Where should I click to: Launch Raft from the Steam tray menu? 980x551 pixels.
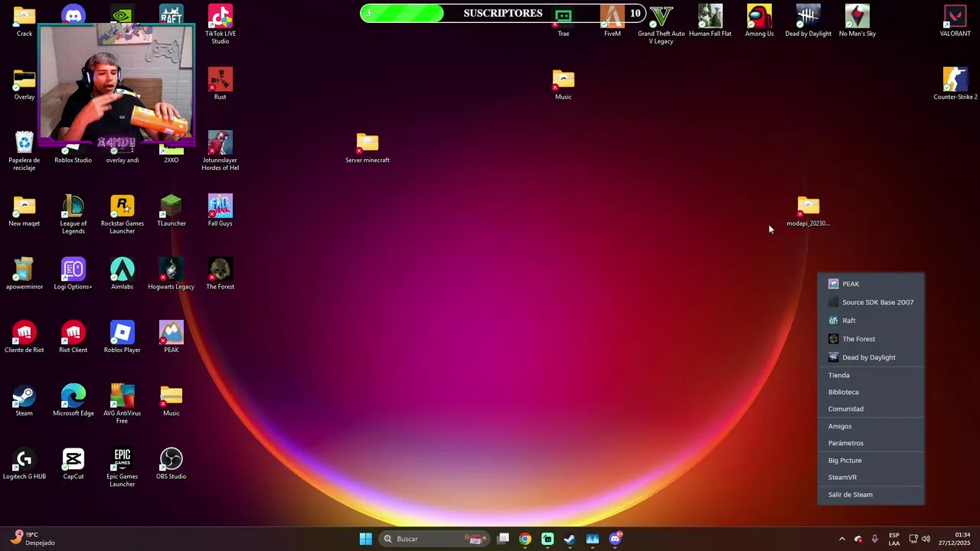coord(871,321)
